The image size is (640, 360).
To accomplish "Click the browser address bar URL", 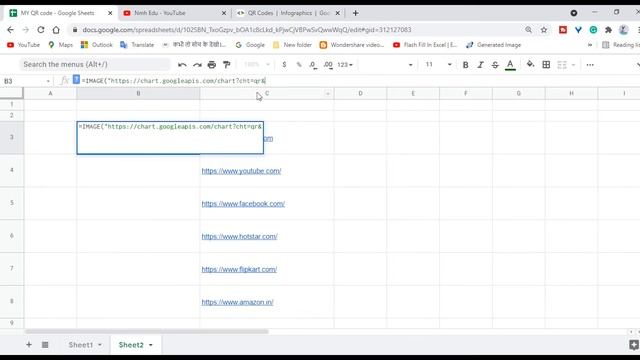I will point(247,30).
